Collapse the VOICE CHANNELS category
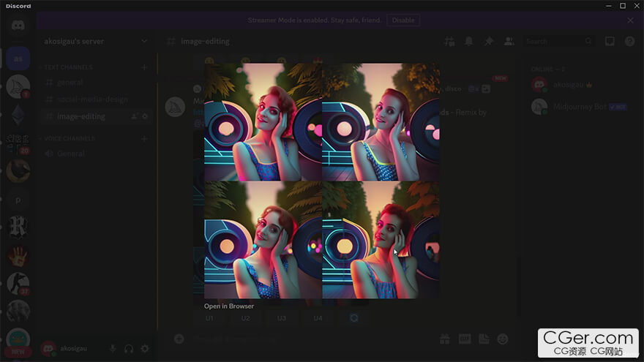Image resolution: width=644 pixels, height=362 pixels. [x=69, y=138]
